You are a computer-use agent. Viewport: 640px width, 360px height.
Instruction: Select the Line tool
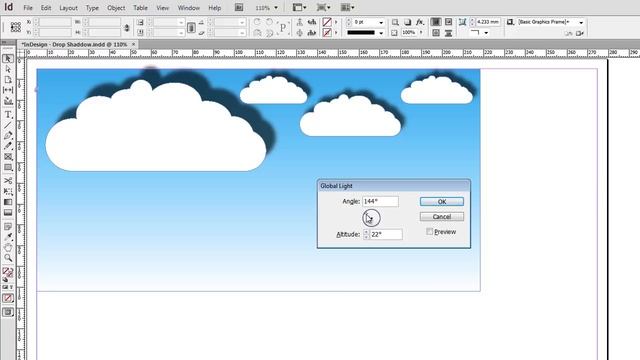(x=8, y=125)
